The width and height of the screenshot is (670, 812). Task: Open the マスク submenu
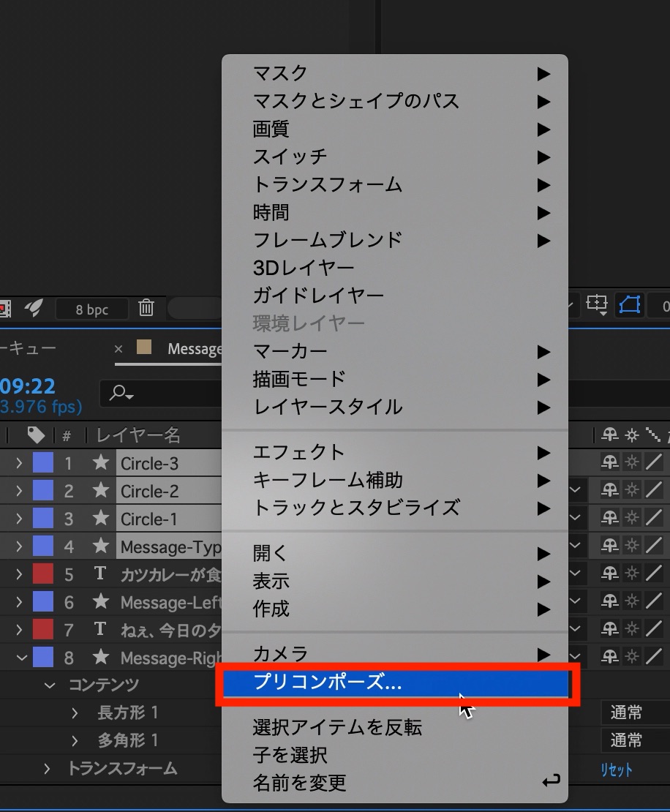click(x=394, y=74)
